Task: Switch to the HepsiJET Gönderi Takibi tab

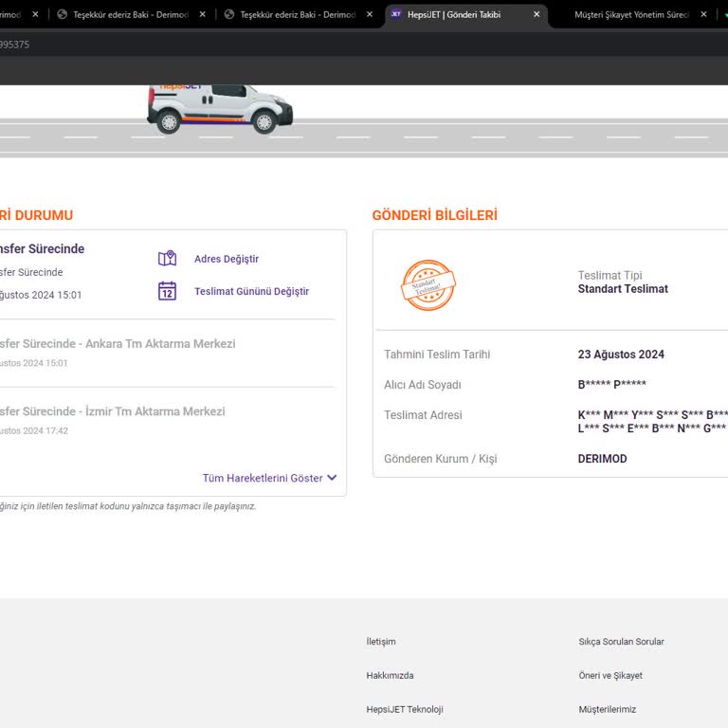Action: pyautogui.click(x=465, y=14)
